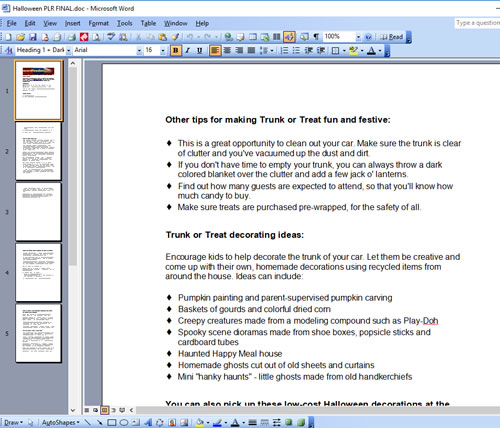Select the Format Painter brush
This screenshot has width=500, height=428.
click(x=175, y=37)
